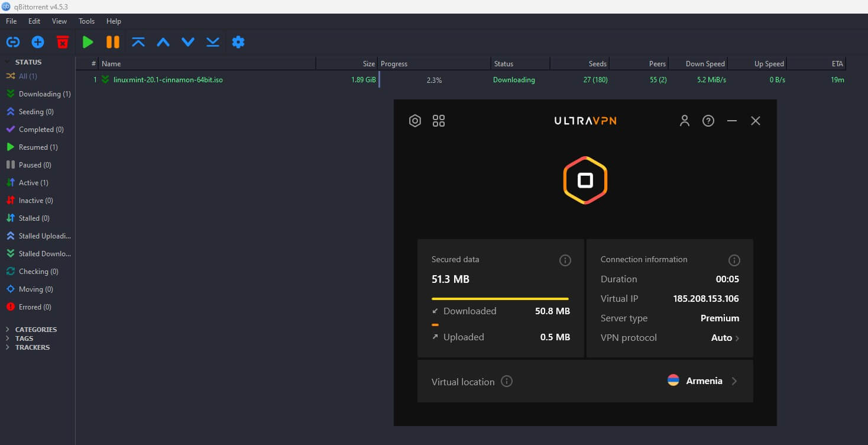Click download arrow icon beside linuxmint torrent
The image size is (868, 445).
click(105, 79)
